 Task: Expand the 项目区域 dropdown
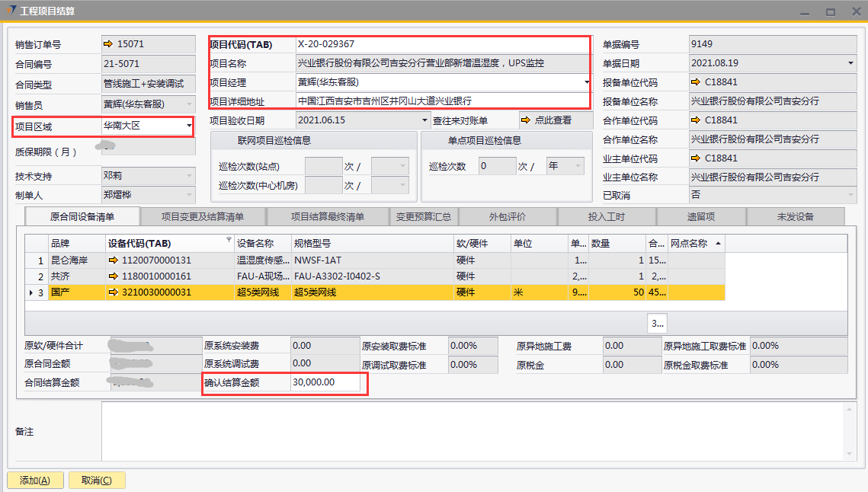188,126
